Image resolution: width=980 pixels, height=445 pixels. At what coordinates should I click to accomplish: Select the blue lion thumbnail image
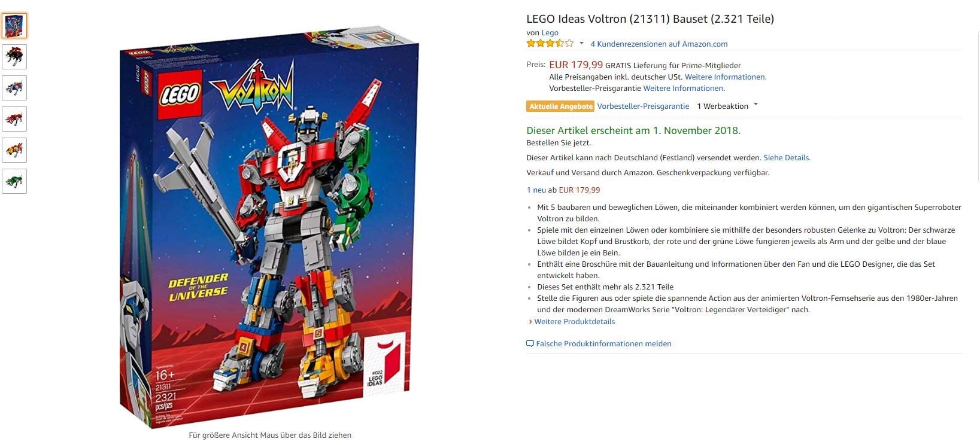(14, 88)
